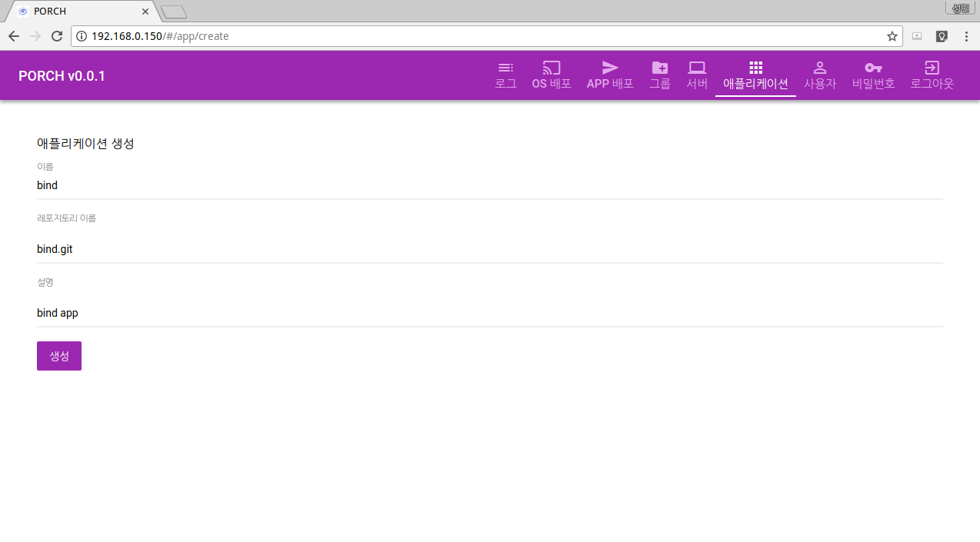Focus the 이름 field containing bind

[x=489, y=185]
